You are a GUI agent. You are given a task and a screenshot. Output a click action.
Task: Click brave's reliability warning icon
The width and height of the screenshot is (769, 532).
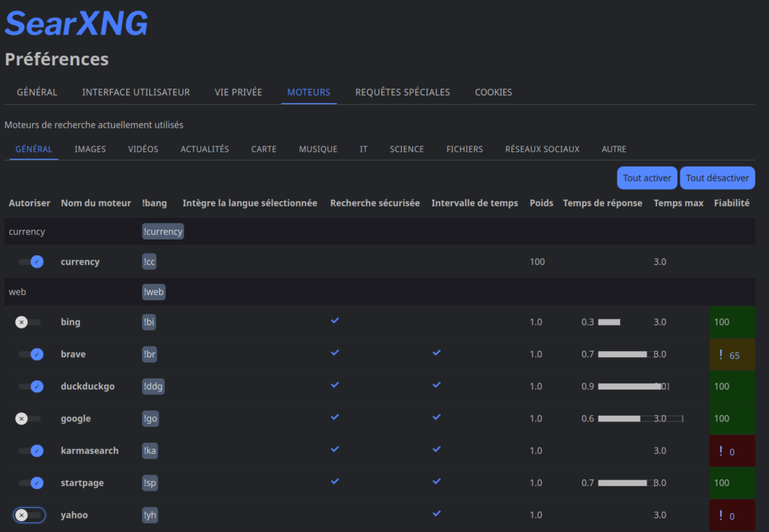click(x=721, y=355)
